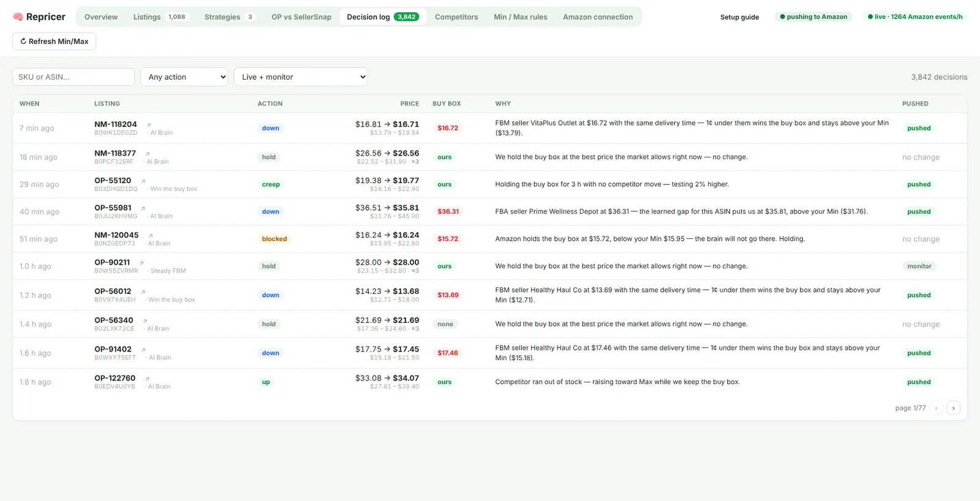
Task: Click the pushing to Amazon status pill
Action: 813,17
